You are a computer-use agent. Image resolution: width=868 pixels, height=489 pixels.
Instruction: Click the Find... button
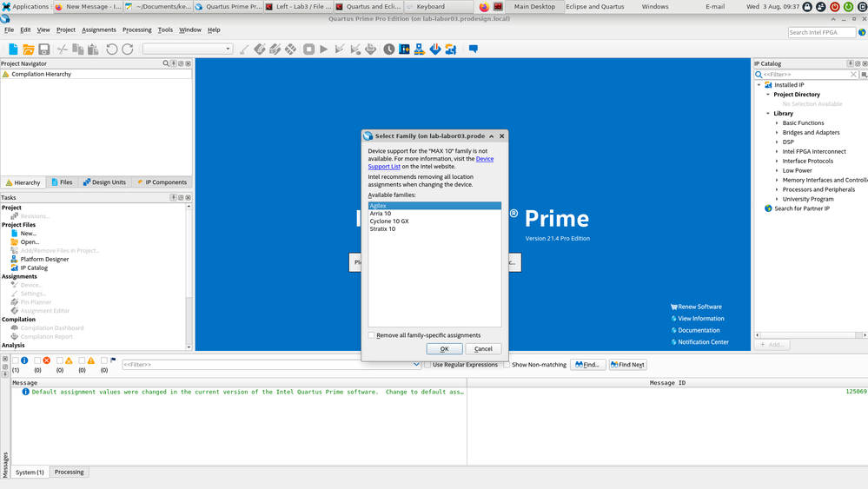pos(588,365)
